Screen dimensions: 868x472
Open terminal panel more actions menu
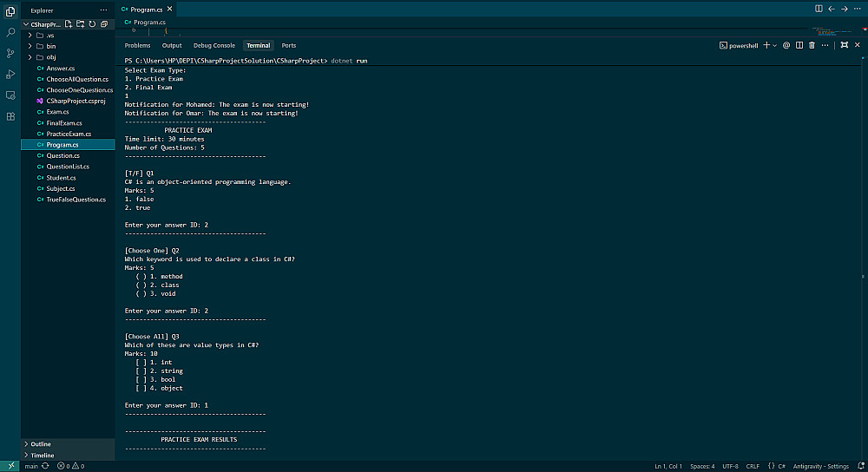point(825,45)
